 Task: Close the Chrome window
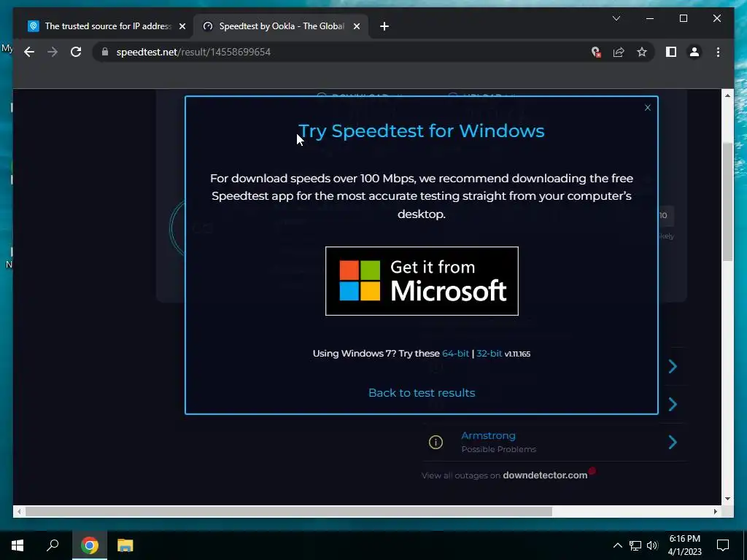(x=717, y=18)
